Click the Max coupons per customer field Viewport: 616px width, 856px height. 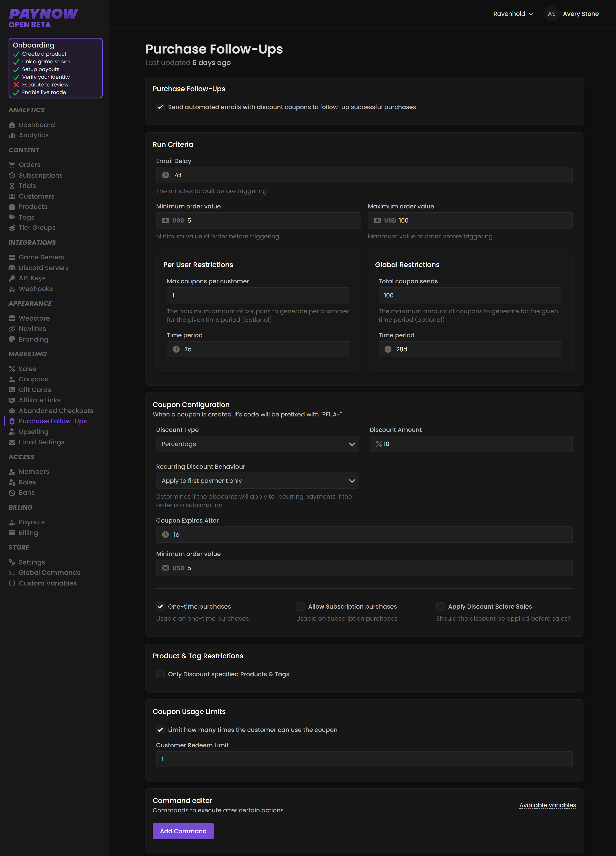(258, 296)
